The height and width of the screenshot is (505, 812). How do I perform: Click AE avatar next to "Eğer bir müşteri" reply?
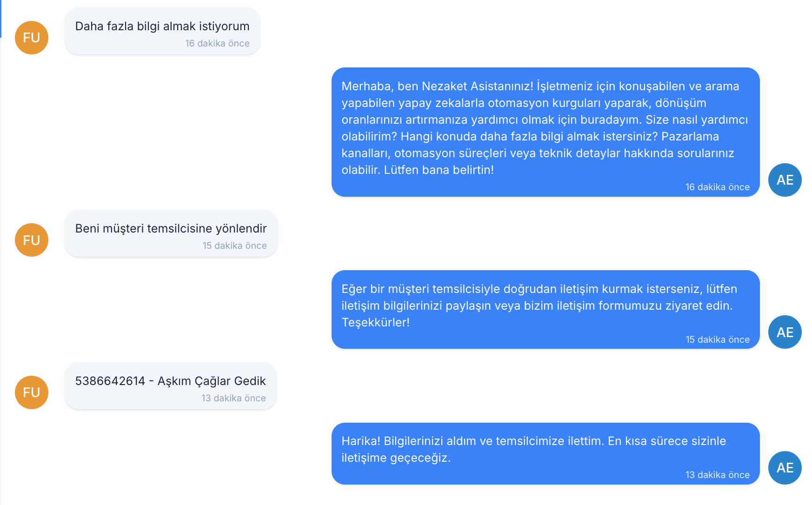point(785,332)
